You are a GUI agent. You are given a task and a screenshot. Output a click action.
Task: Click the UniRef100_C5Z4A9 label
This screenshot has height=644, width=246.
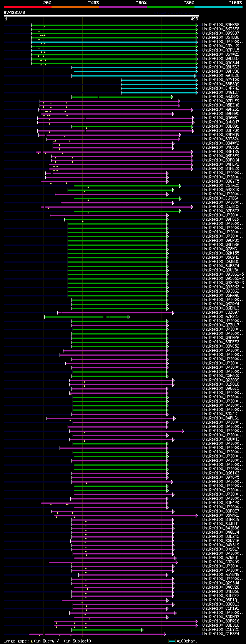(x=221, y=562)
